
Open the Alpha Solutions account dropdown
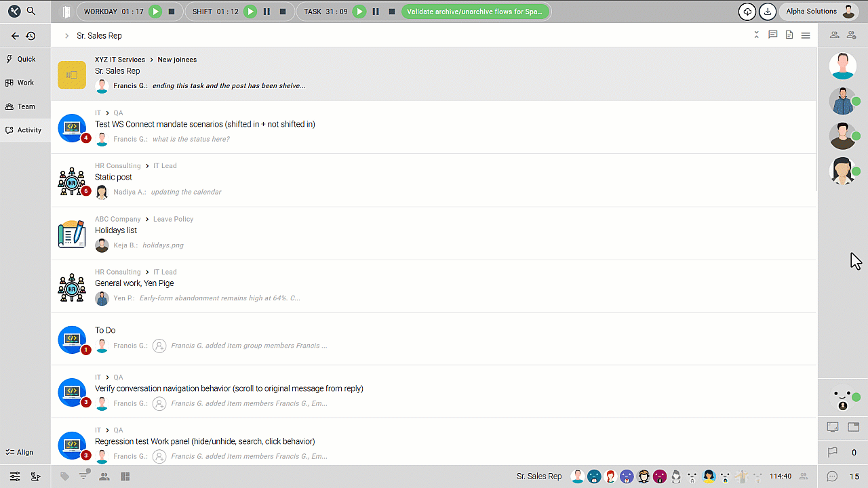[x=818, y=12]
